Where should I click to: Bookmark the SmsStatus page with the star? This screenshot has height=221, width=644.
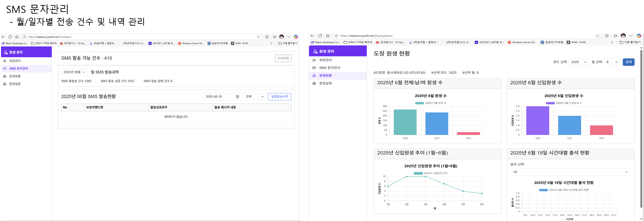click(259, 37)
